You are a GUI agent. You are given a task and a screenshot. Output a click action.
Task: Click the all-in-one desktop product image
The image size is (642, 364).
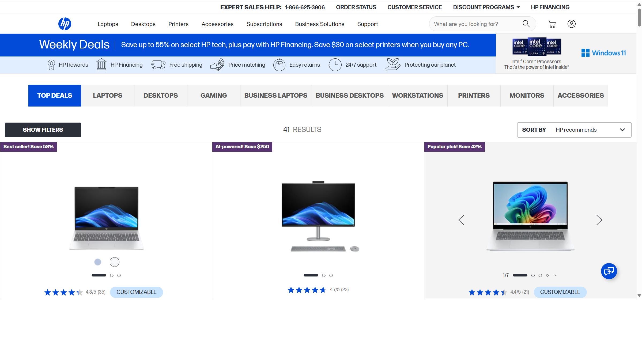point(320,216)
